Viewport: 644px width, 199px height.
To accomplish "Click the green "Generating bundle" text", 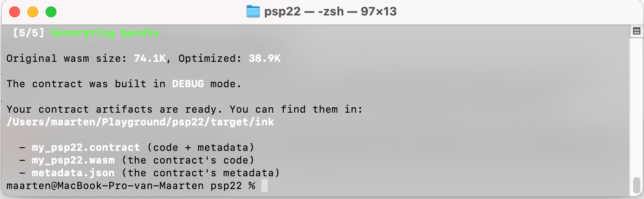I will tap(105, 33).
